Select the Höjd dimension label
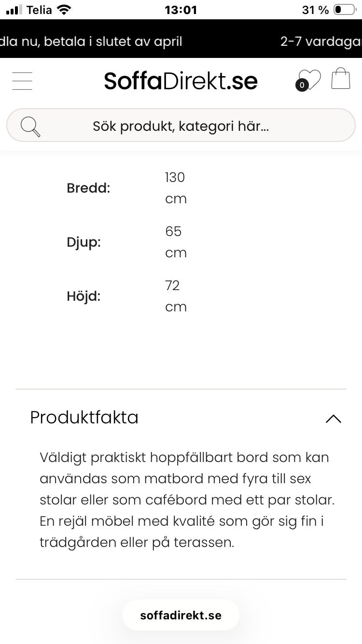Screen dimensions: 362x644 84,296
